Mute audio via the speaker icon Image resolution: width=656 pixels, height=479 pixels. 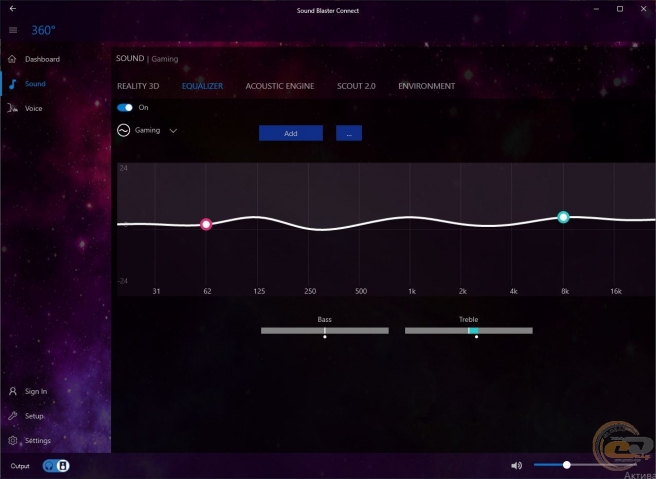pos(517,465)
